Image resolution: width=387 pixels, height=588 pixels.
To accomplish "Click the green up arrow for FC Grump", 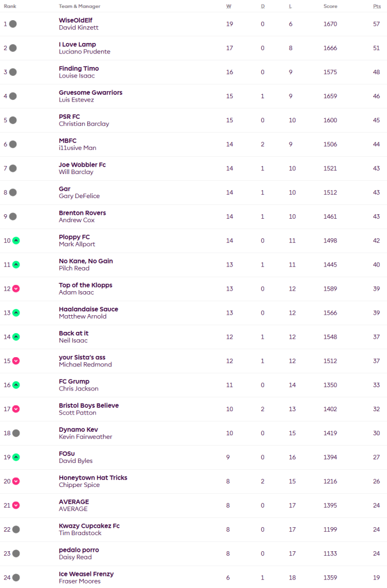I will [16, 385].
